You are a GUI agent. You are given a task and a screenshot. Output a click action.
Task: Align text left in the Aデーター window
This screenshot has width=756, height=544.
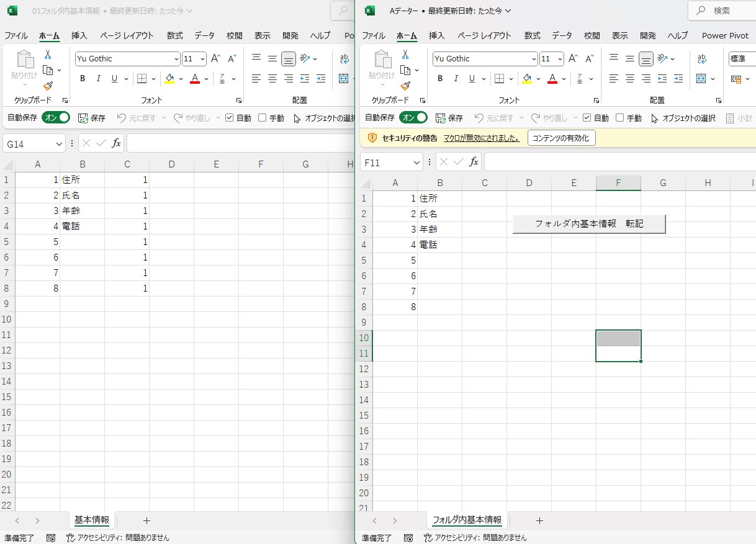click(x=614, y=79)
